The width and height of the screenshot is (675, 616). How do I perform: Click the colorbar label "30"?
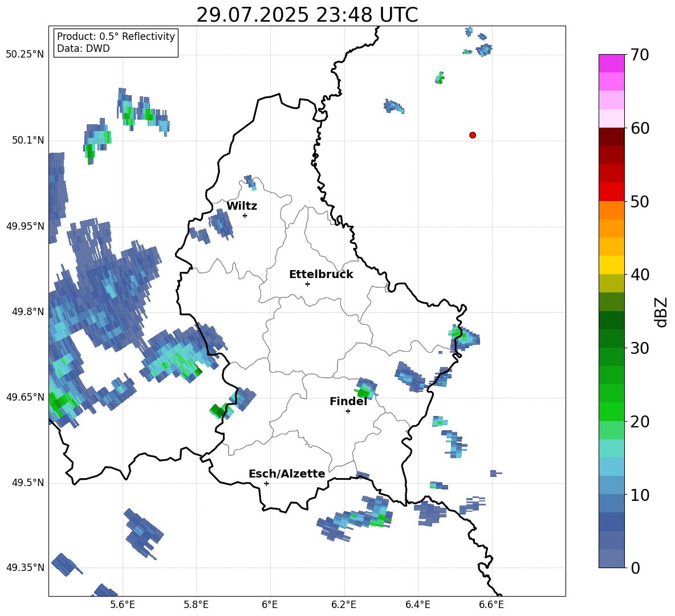[x=640, y=348]
